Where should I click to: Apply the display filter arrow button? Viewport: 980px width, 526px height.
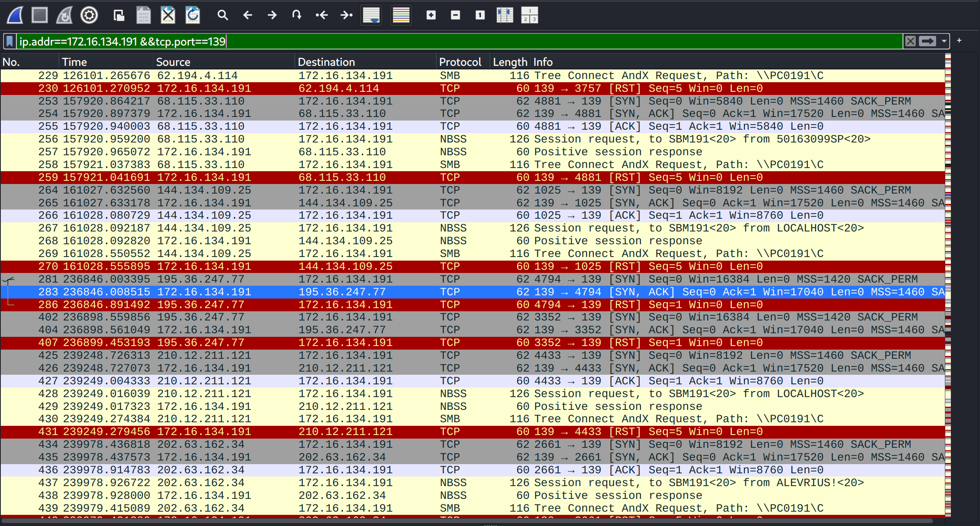pyautogui.click(x=927, y=41)
